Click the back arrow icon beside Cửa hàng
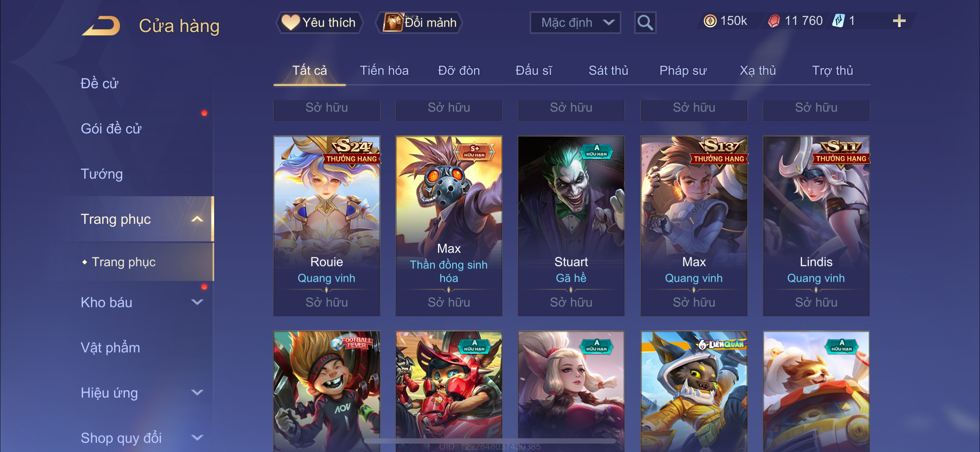 click(x=101, y=26)
